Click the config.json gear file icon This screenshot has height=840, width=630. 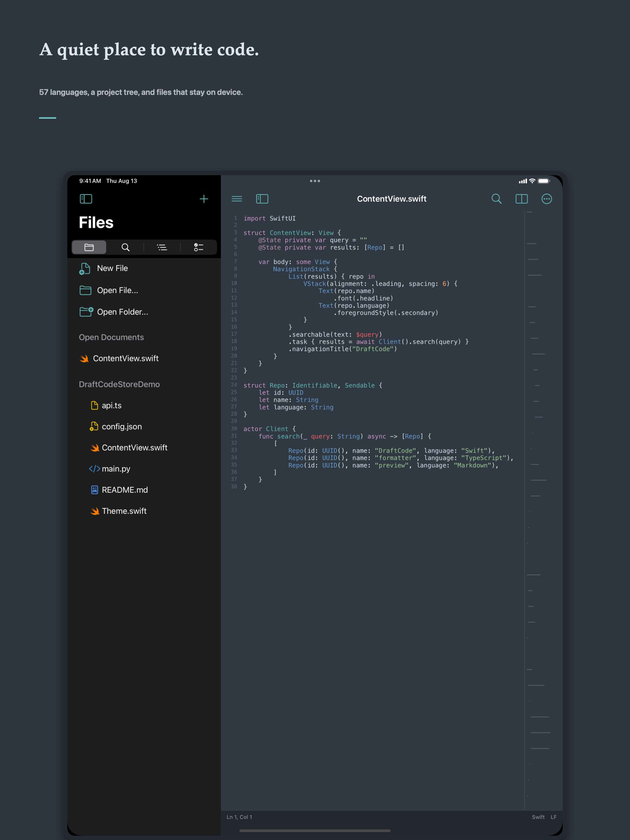(x=94, y=426)
